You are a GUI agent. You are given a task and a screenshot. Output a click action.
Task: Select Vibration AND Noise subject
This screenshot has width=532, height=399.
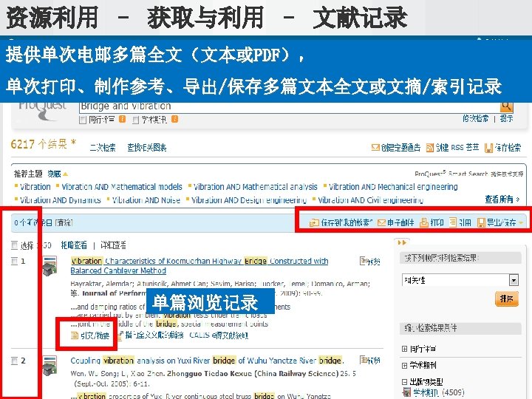[146, 200]
